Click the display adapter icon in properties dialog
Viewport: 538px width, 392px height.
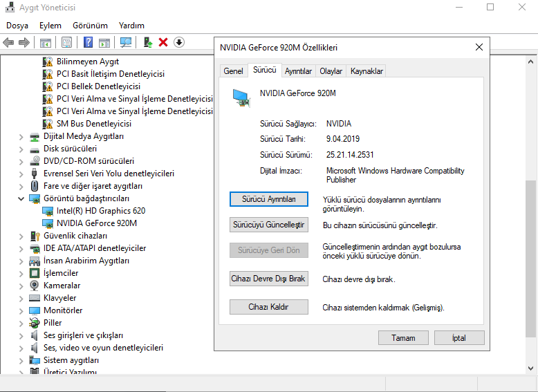pos(241,97)
